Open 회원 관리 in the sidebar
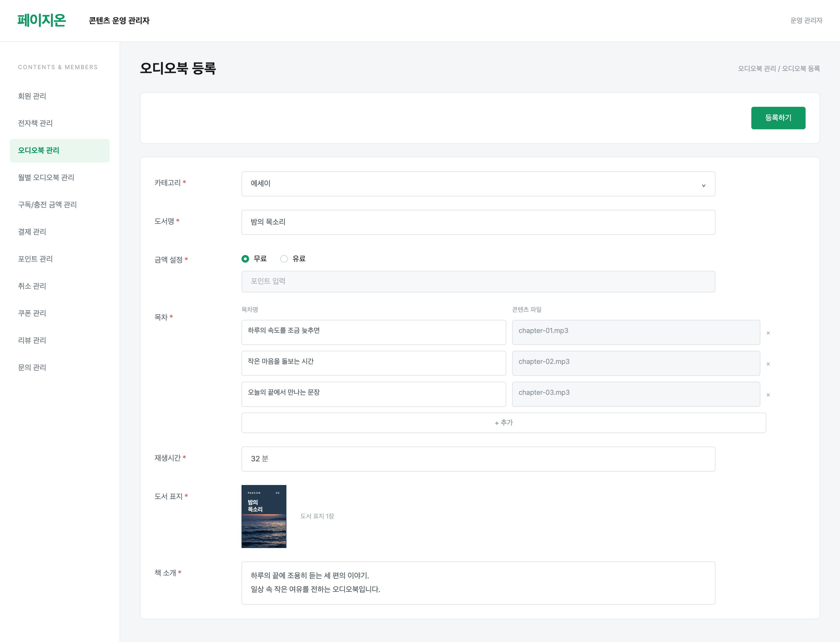Screen dimensions: 840x642 coord(60,96)
